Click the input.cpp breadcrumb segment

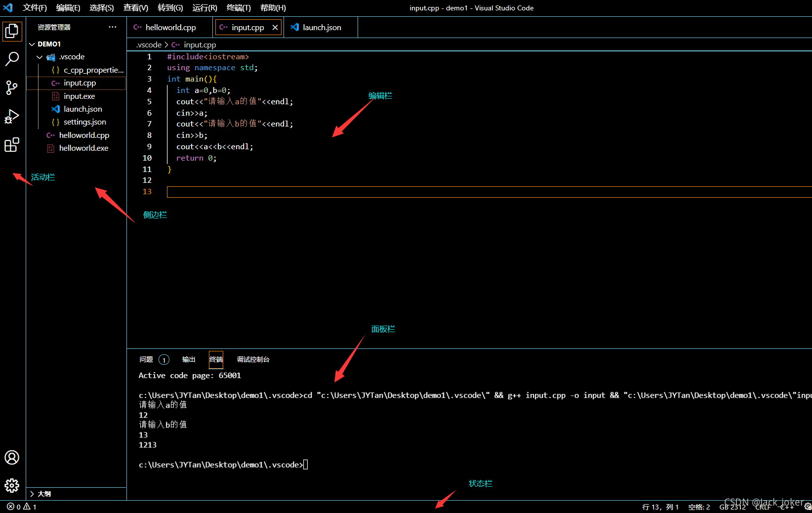194,44
